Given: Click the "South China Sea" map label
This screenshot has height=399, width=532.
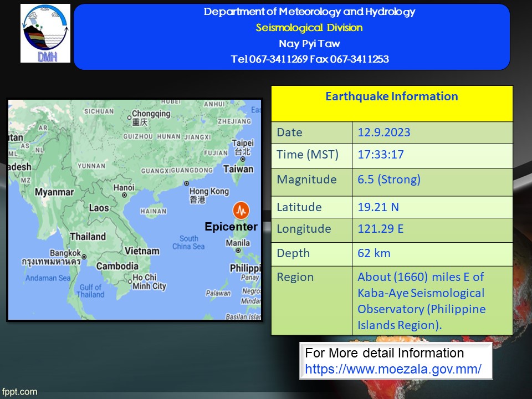Looking at the screenshot, I should [188, 243].
